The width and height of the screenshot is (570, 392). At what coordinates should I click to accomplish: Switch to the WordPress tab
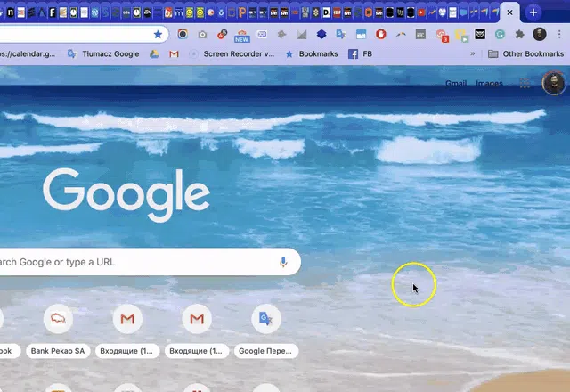(94, 12)
